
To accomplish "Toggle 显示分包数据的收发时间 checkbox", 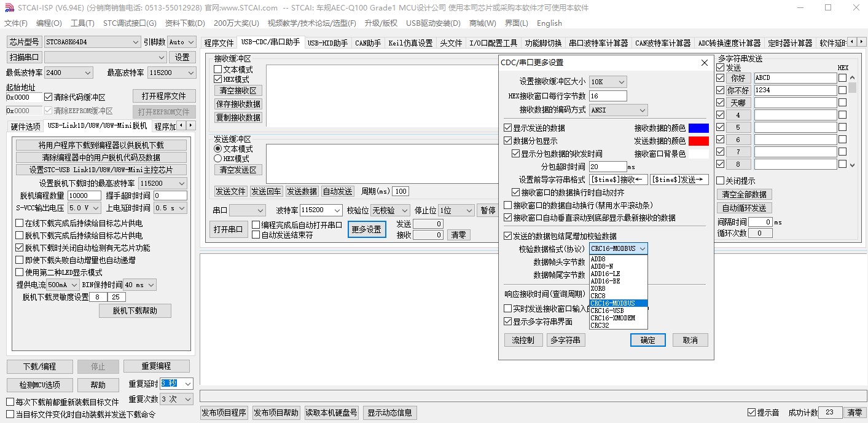I will 515,154.
